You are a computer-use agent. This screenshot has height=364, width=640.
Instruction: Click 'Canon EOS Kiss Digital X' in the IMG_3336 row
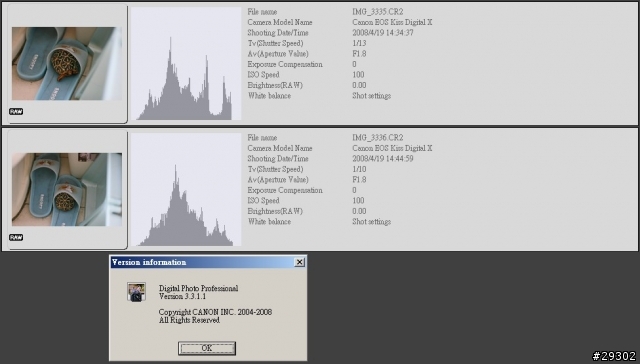pos(392,148)
